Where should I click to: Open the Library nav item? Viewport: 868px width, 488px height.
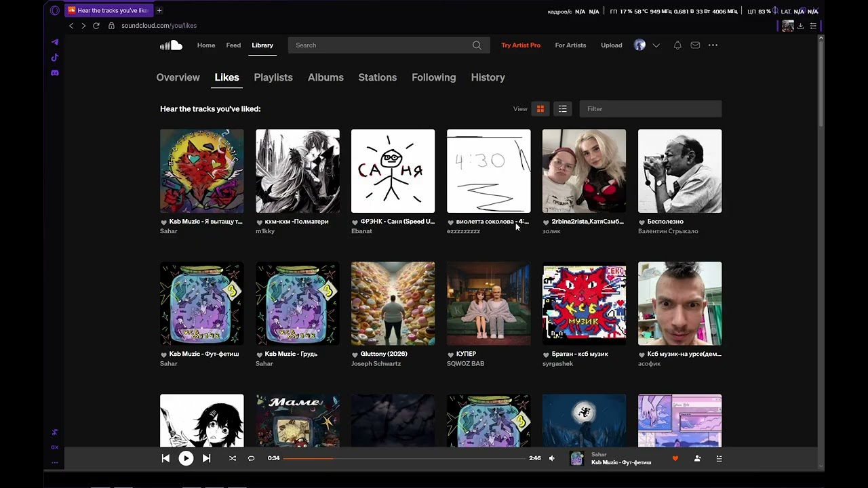[x=262, y=45]
